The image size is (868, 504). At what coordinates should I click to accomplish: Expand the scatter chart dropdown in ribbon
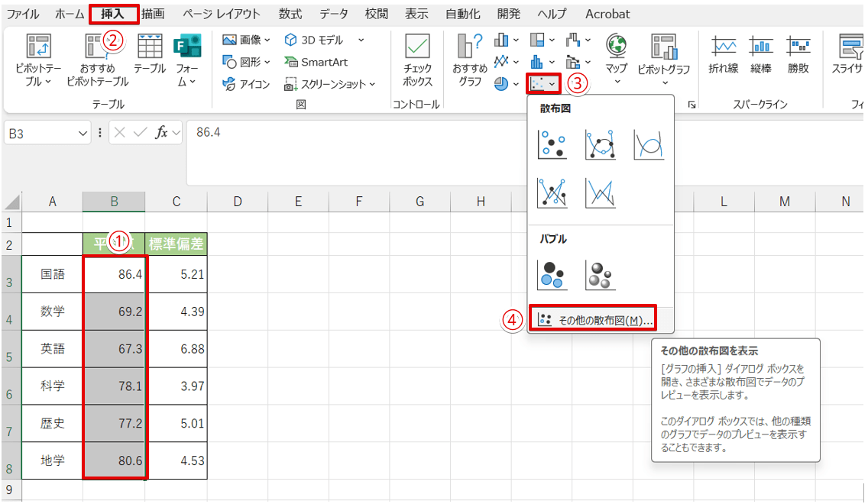545,82
